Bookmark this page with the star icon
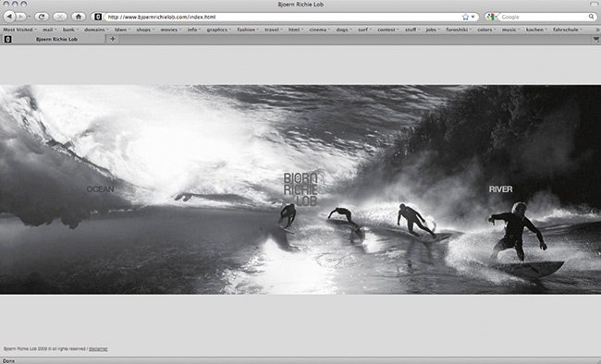The width and height of the screenshot is (601, 364). point(465,17)
